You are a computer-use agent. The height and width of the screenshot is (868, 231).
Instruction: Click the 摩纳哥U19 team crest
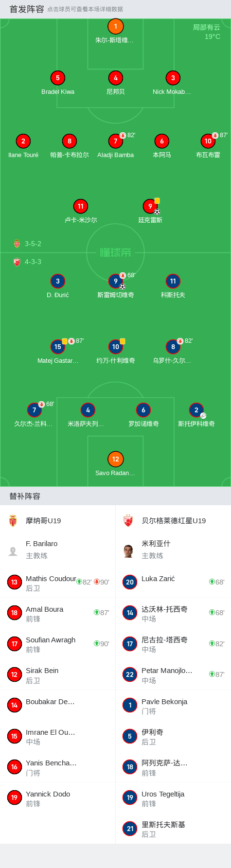click(13, 521)
